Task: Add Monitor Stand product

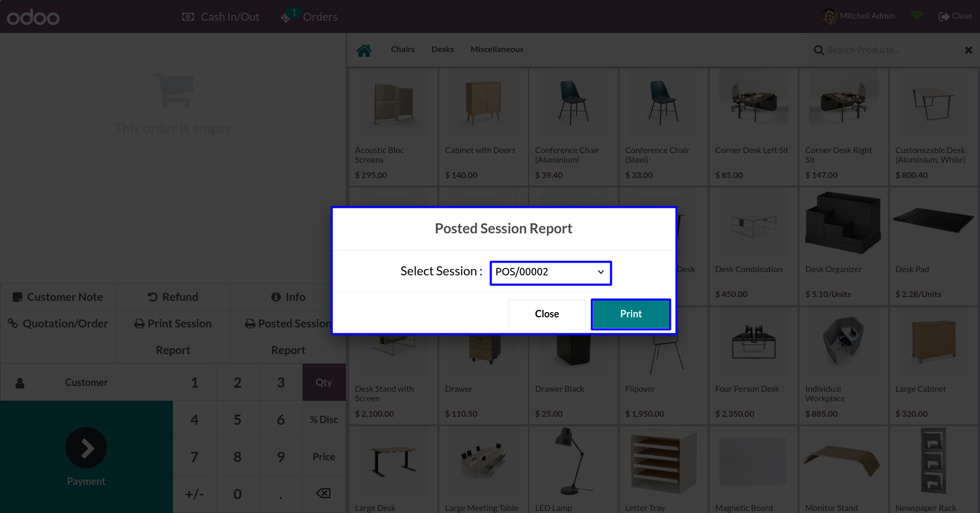Action: (x=843, y=469)
